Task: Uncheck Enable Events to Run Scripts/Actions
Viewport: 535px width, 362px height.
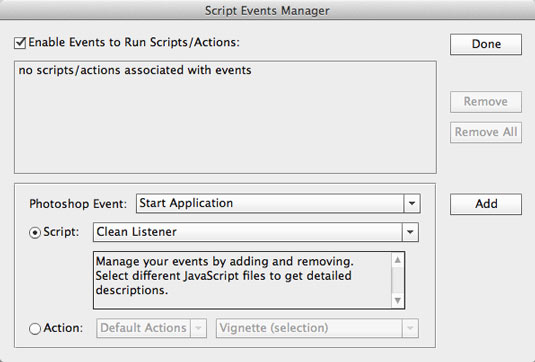Action: [x=20, y=43]
